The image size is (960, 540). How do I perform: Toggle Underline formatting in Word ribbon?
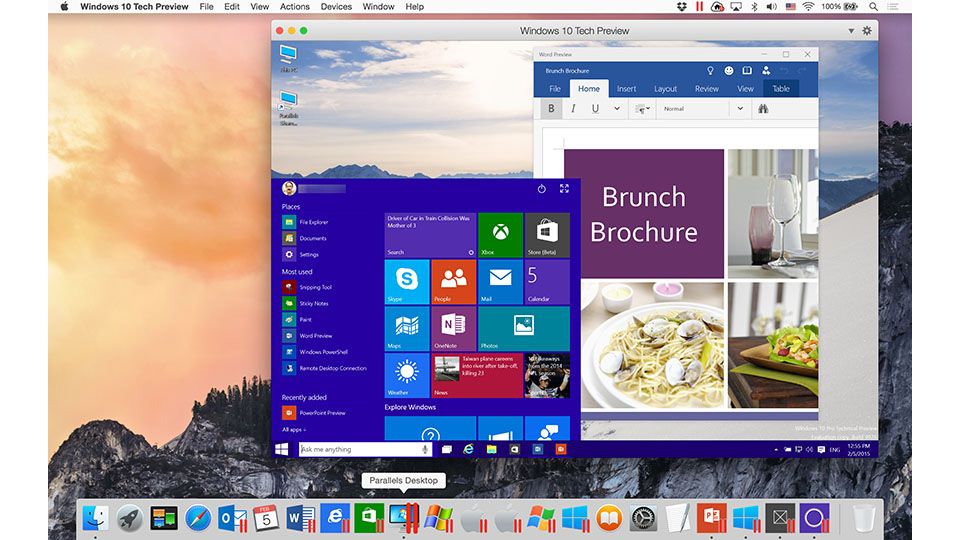pos(595,108)
